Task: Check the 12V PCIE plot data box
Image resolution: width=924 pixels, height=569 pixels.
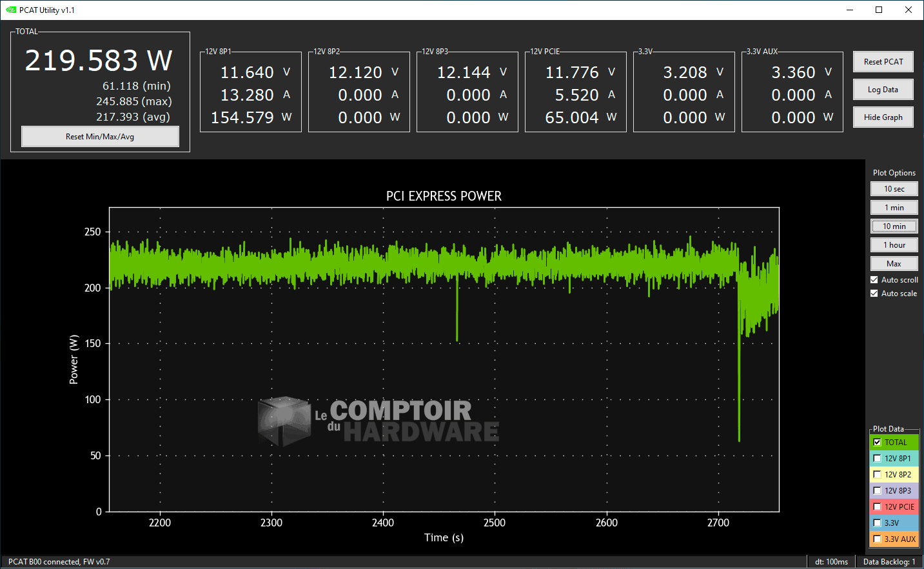Action: 877,507
